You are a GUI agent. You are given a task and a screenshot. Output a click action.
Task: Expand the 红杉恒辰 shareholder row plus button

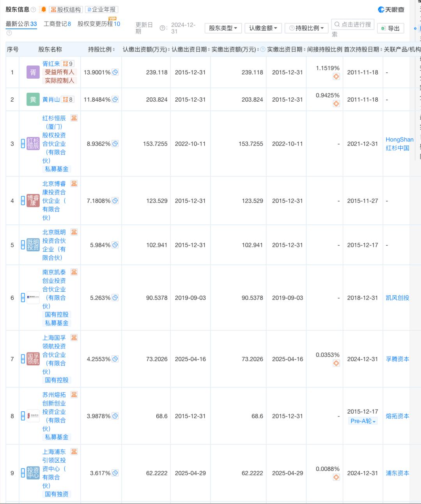(x=22, y=144)
